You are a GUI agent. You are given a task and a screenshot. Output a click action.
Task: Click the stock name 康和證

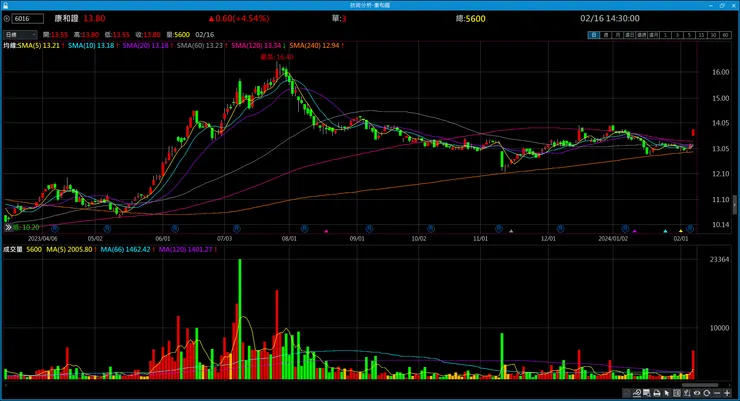click(67, 18)
